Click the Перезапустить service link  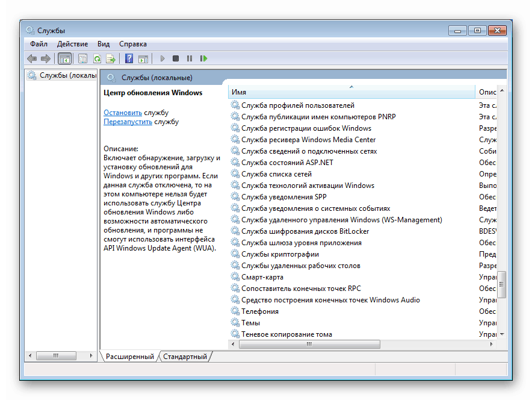tap(128, 122)
